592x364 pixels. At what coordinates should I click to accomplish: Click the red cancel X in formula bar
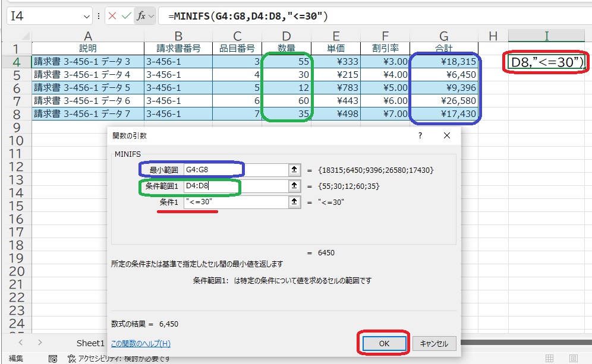click(112, 17)
